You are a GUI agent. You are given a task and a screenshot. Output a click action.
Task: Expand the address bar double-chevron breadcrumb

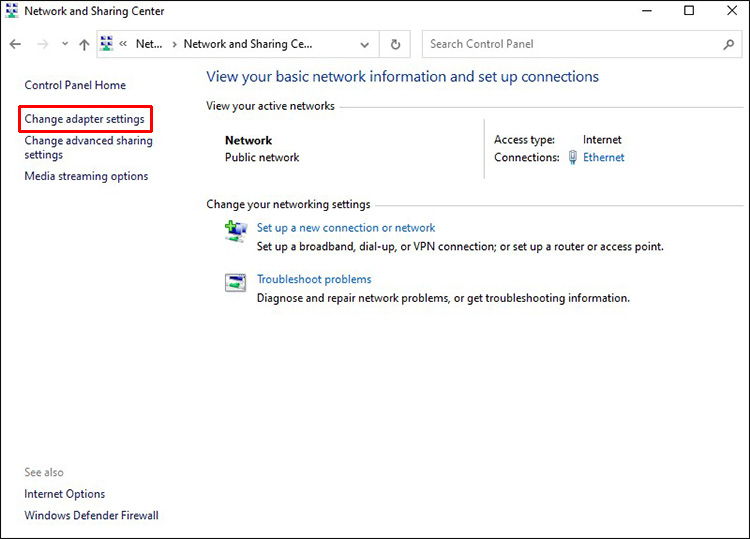(123, 44)
